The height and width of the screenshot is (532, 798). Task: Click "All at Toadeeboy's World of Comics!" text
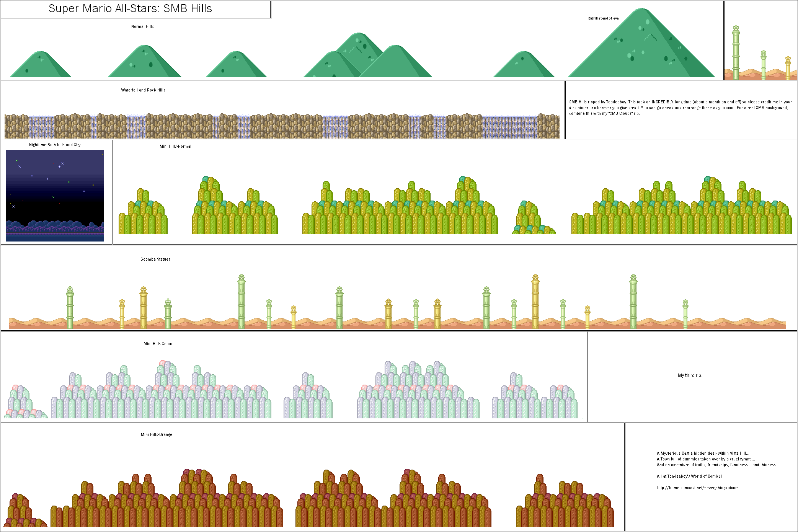[x=689, y=476]
